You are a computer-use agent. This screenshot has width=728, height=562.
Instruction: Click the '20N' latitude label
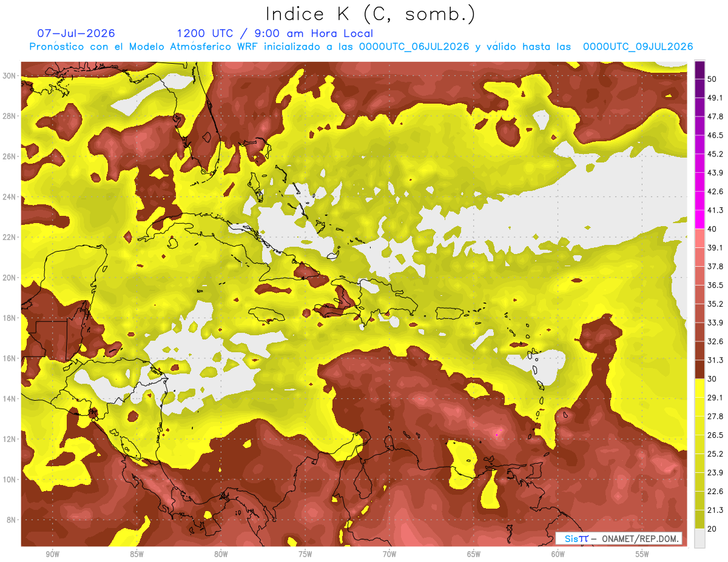pos(9,278)
